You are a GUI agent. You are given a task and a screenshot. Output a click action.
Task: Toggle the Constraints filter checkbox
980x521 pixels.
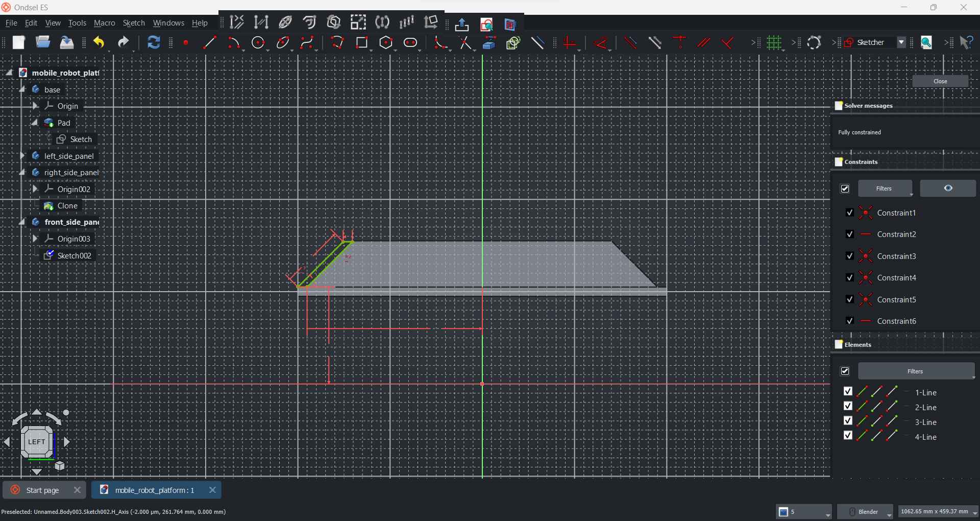[845, 189]
